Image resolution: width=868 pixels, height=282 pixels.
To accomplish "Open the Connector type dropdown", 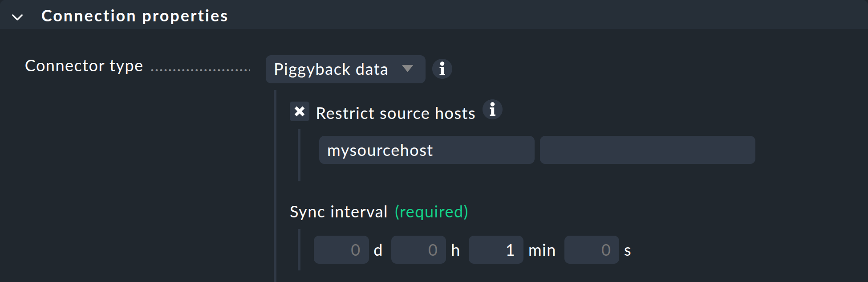I will [345, 69].
